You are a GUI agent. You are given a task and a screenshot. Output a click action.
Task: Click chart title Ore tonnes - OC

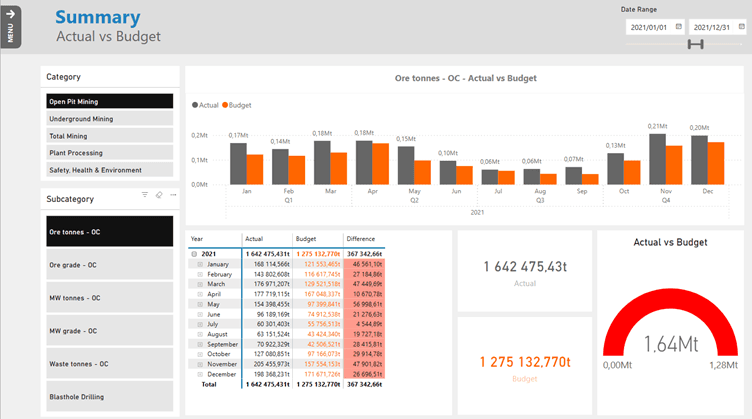click(x=466, y=78)
